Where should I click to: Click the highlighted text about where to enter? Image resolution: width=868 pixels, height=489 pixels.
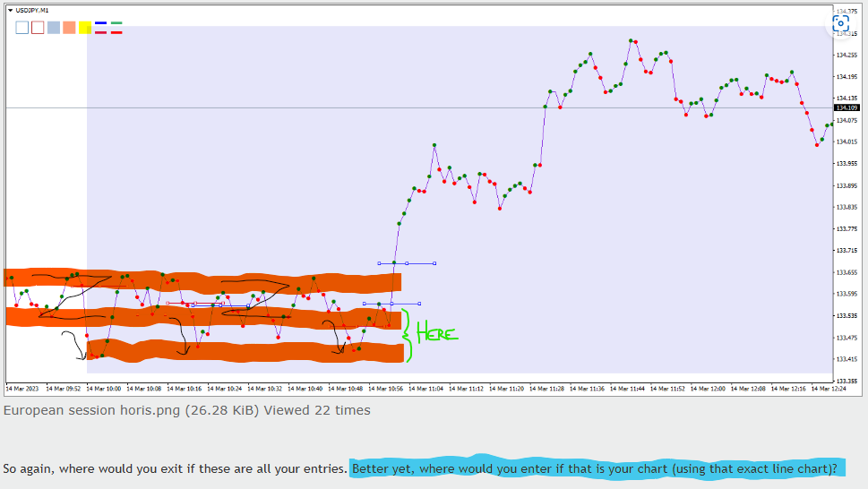[595, 469]
